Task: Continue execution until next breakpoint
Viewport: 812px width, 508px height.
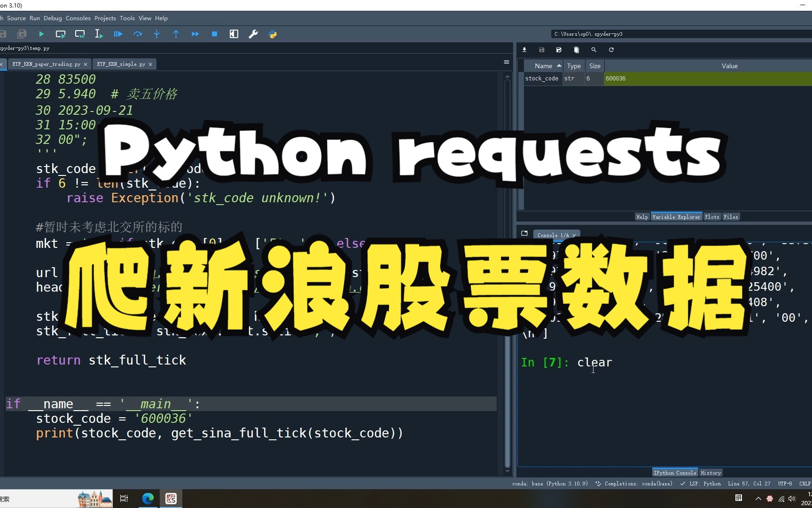Action: click(x=195, y=34)
